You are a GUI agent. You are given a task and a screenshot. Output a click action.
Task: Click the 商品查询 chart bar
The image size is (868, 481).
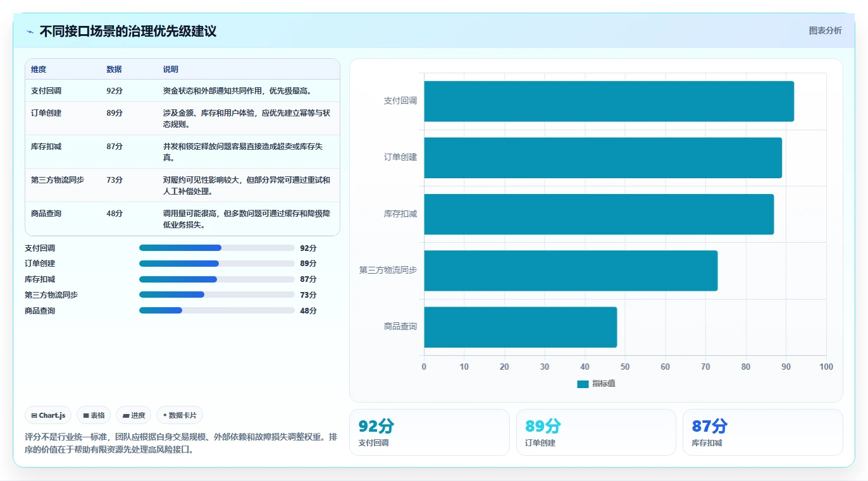tap(520, 327)
